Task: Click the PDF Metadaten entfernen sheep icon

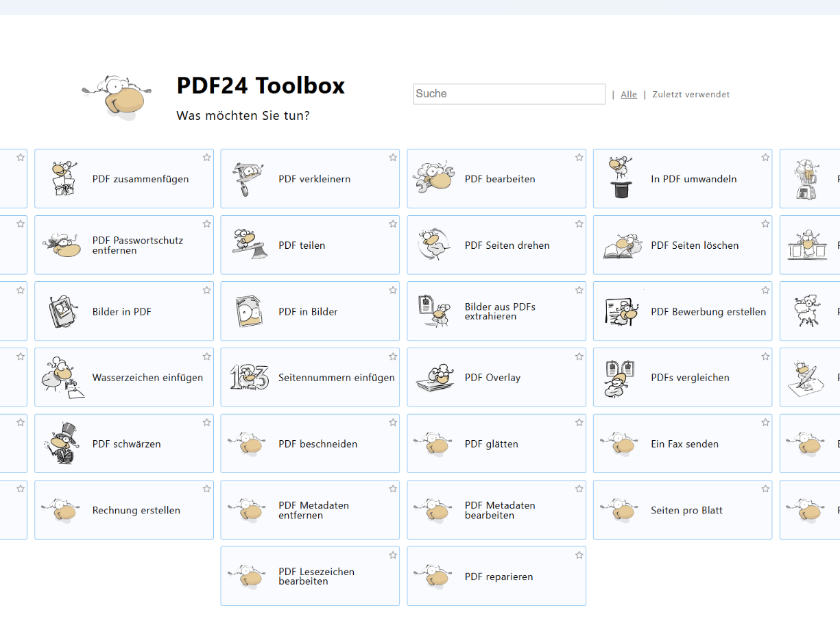Action: 248,511
